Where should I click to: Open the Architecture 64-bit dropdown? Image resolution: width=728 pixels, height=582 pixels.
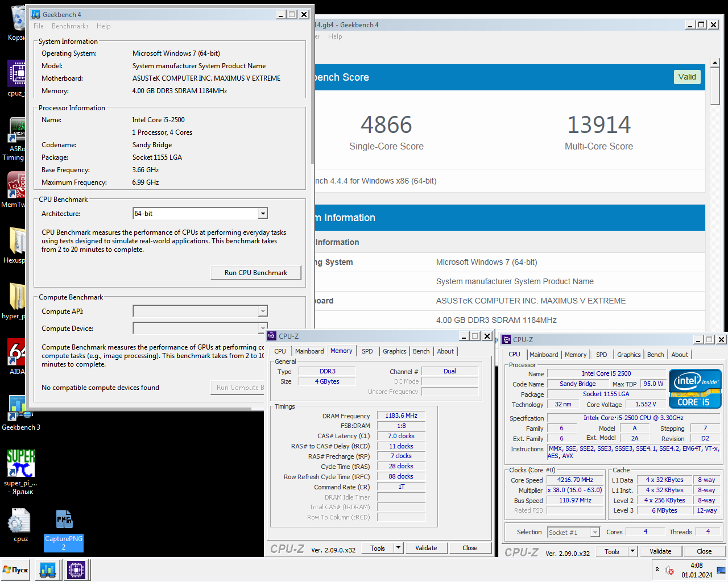(263, 214)
